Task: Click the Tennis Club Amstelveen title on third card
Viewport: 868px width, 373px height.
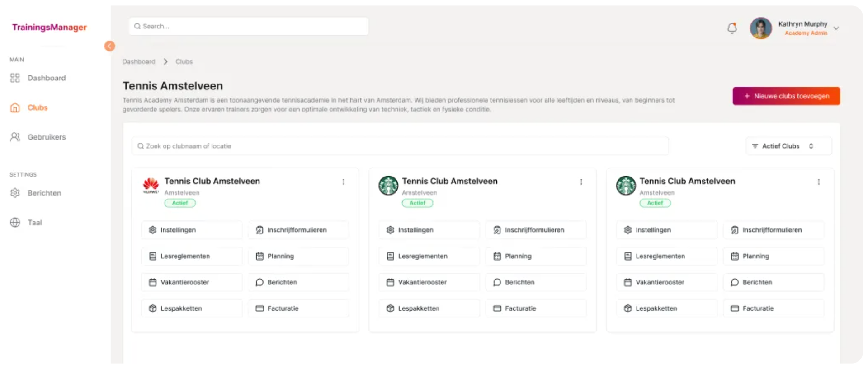Action: [x=687, y=181]
